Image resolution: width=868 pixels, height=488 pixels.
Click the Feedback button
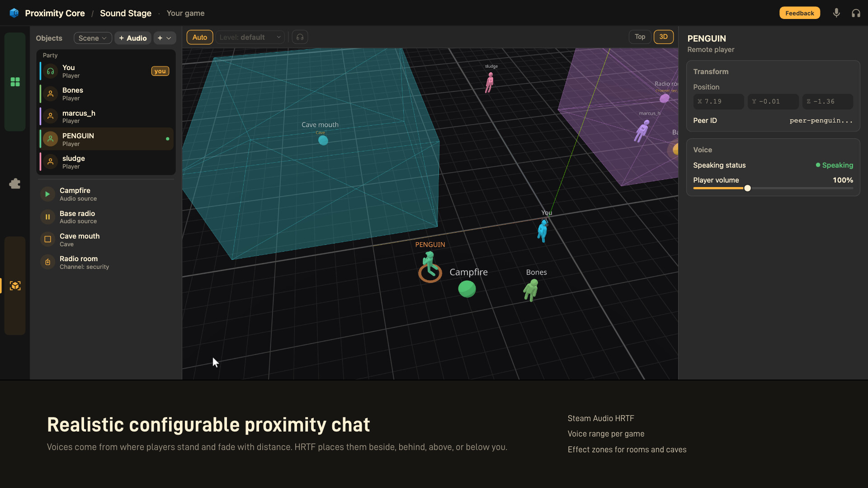799,13
